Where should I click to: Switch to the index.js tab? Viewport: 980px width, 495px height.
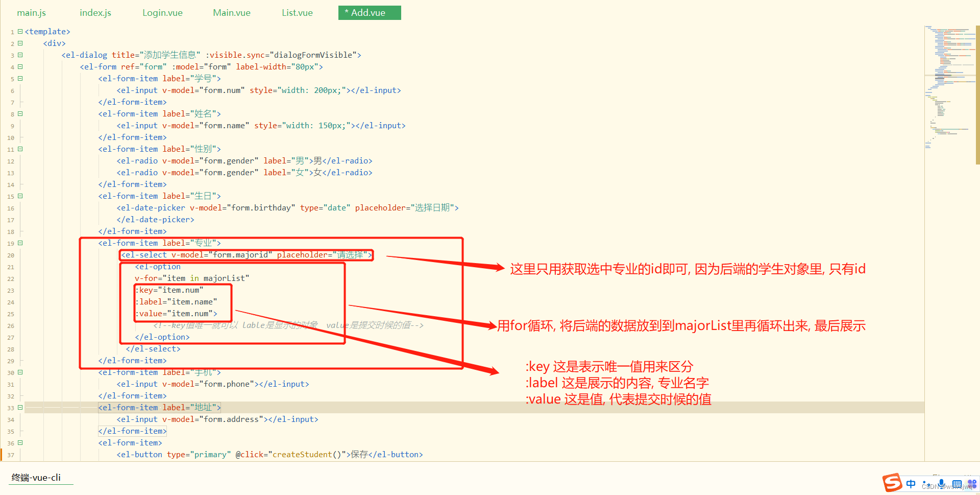click(x=95, y=13)
